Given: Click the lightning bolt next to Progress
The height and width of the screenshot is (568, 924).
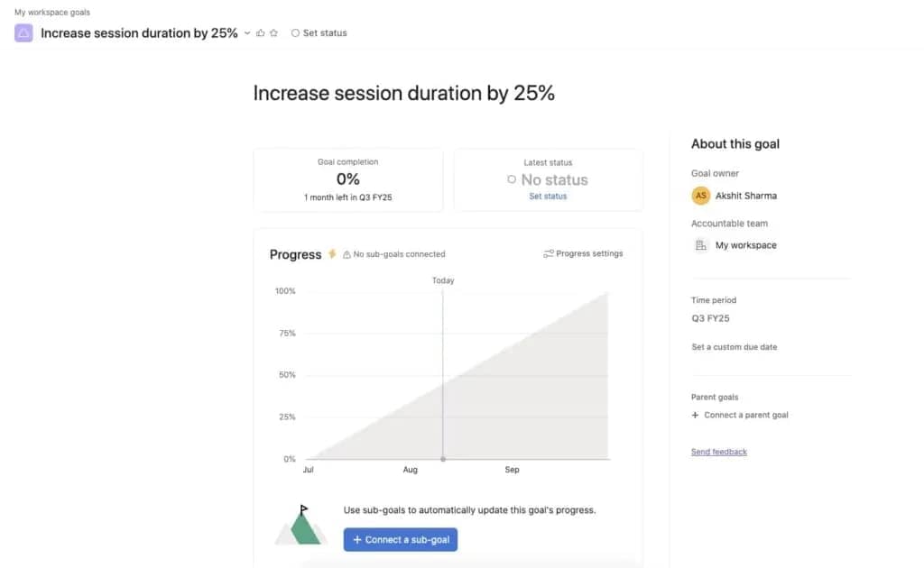Looking at the screenshot, I should click(x=331, y=253).
